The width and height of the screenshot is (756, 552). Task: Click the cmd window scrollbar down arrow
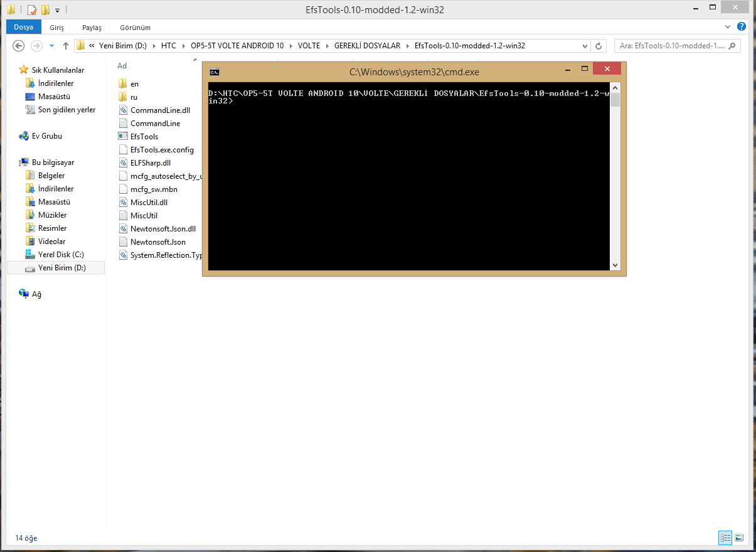(615, 265)
